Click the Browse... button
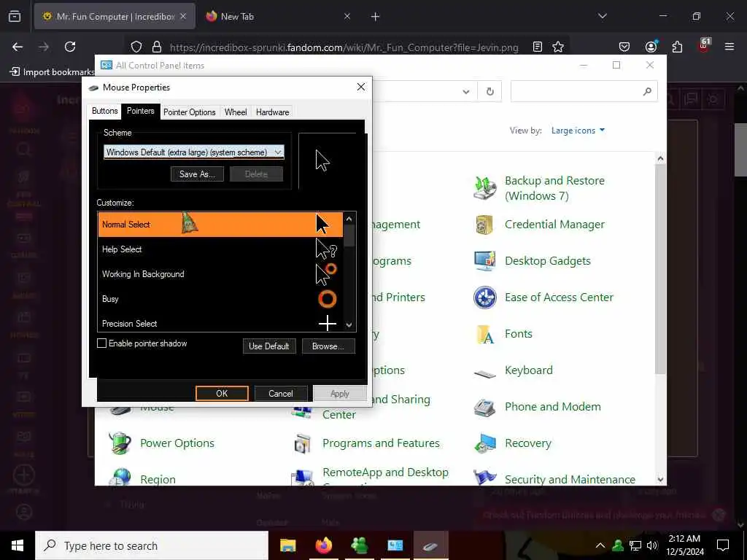Screen dimensions: 747x560 tap(328, 346)
